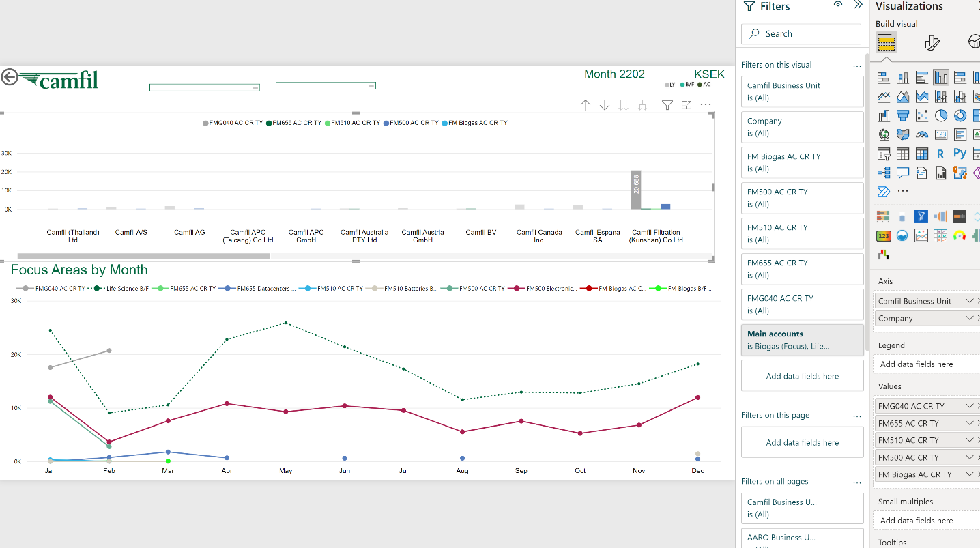This screenshot has width=980, height=548.
Task: Open 'Filters on all pages' ellipsis menu
Action: coord(857,482)
